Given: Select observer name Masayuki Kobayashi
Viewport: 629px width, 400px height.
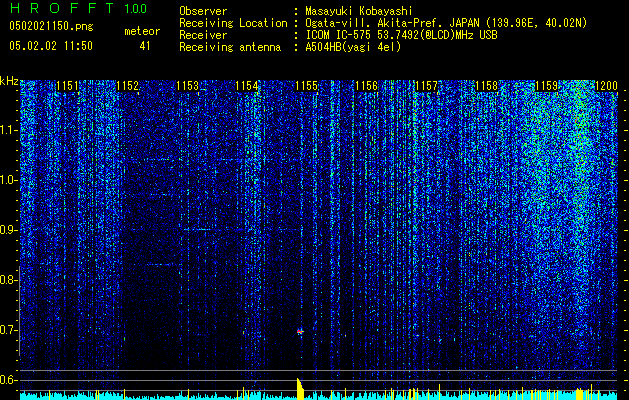Looking at the screenshot, I should coord(359,11).
